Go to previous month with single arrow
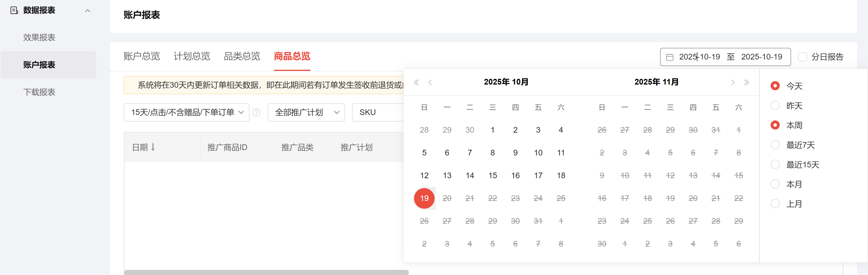868x275 pixels. click(430, 82)
